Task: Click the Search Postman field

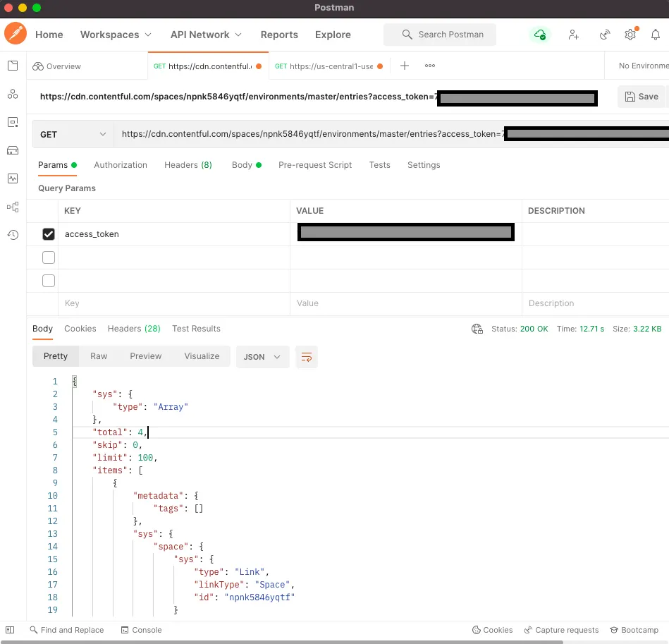Action: [x=439, y=35]
